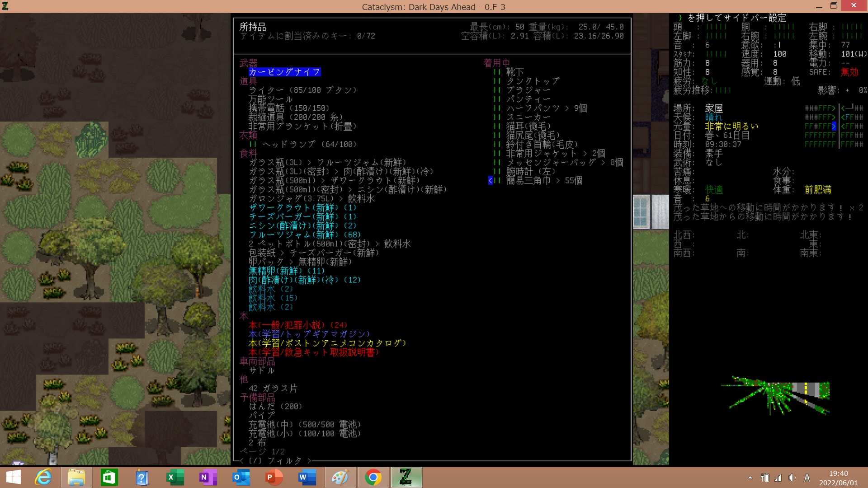Launch Excel from the taskbar
The height and width of the screenshot is (488, 868).
[175, 477]
